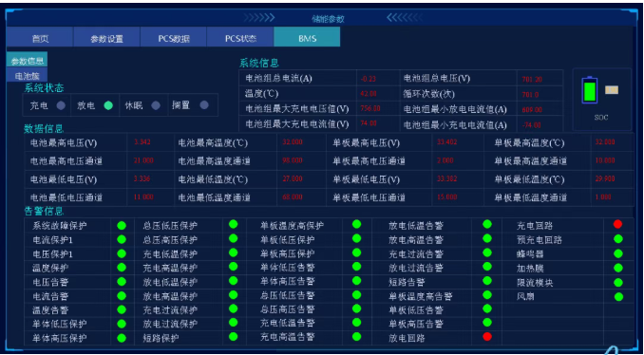Click the 电池最高电压通道 value 21.000
This screenshot has width=644, height=355.
(143, 160)
